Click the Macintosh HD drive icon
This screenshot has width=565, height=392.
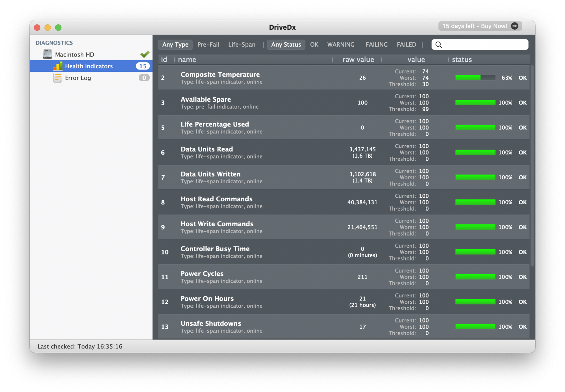pyautogui.click(x=47, y=54)
